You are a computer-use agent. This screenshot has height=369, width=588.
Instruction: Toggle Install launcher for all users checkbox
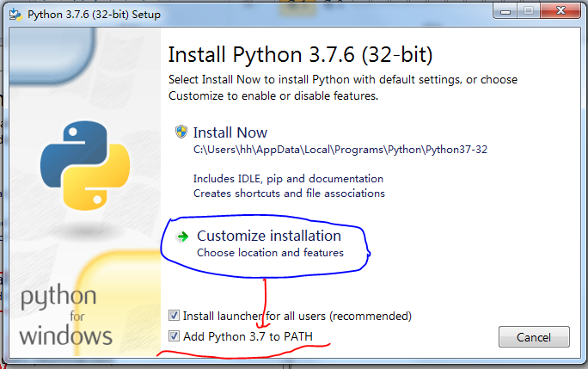[174, 316]
